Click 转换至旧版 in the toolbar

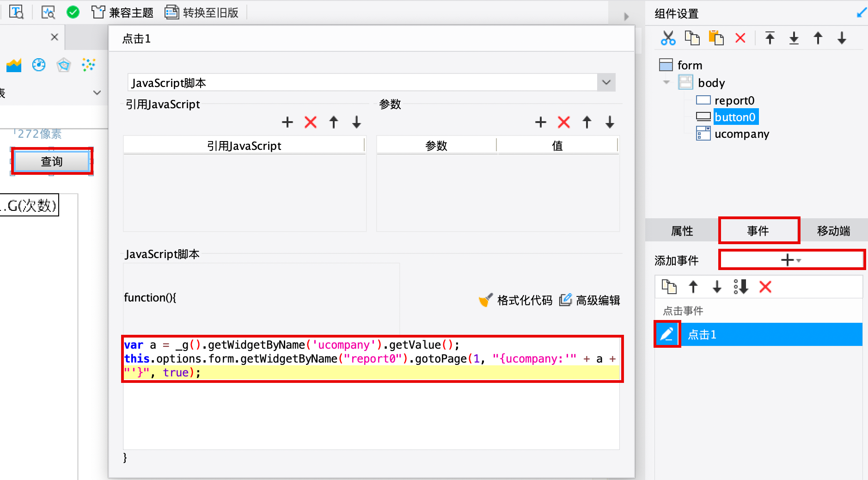pyautogui.click(x=202, y=12)
